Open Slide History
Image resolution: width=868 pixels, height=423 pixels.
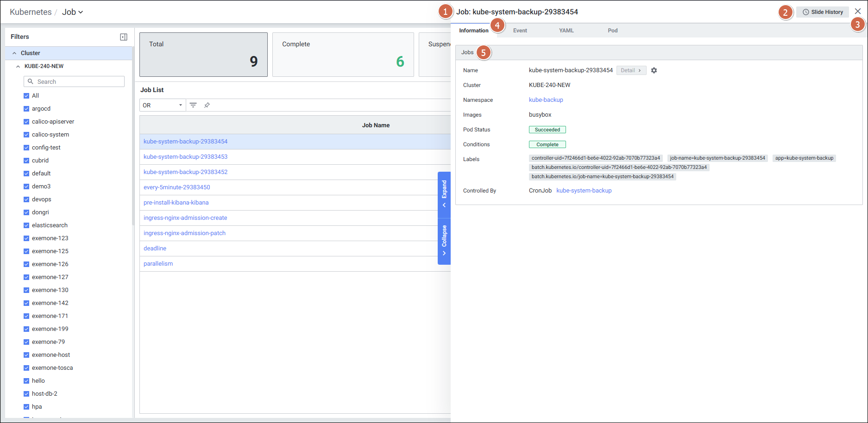click(823, 12)
